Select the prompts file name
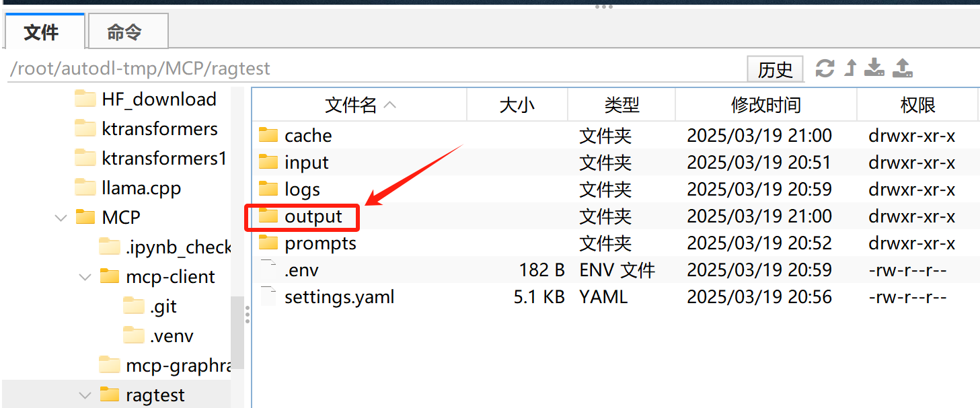 [x=320, y=243]
